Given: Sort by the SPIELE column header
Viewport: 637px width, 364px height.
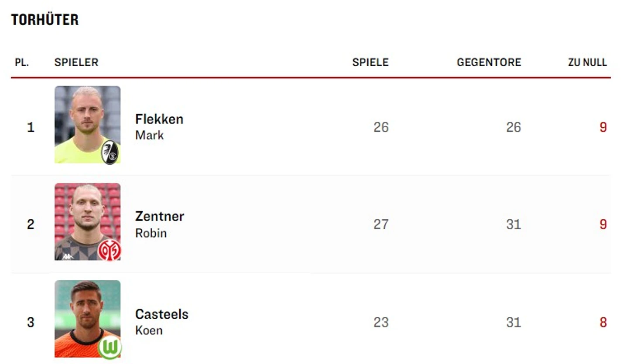Looking at the screenshot, I should [x=370, y=62].
